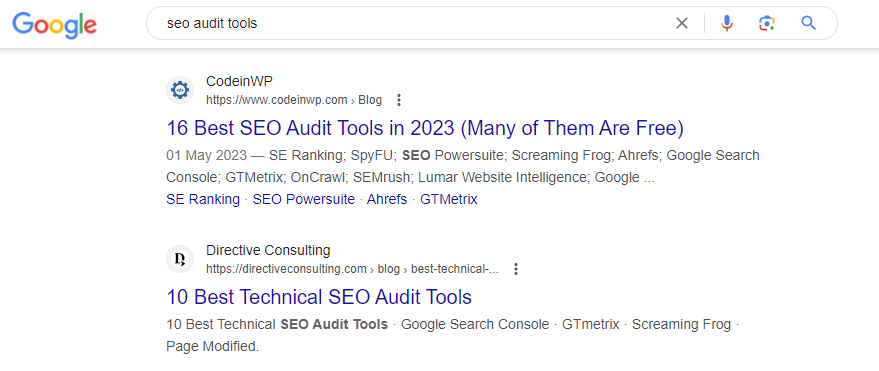The image size is (879, 371).
Task: Follow the SEO Powersuite sitelink
Action: click(304, 200)
